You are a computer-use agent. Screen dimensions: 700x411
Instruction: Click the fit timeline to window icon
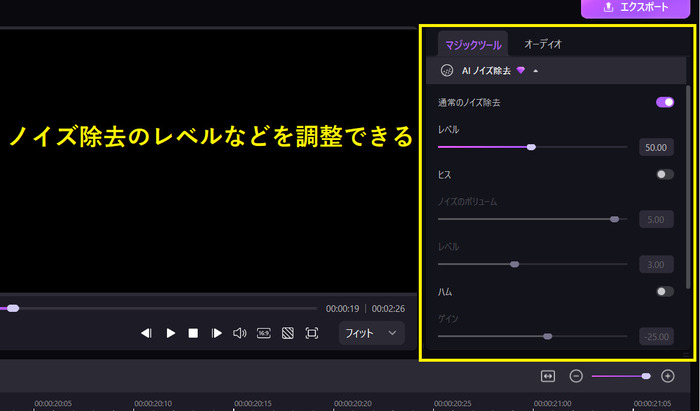click(x=548, y=376)
